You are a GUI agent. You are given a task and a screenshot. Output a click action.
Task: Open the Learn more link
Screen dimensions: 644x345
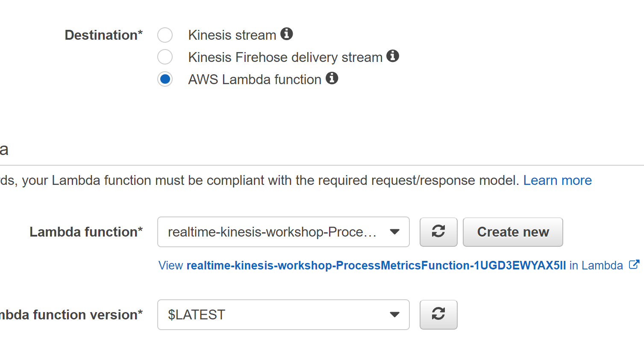coord(558,181)
